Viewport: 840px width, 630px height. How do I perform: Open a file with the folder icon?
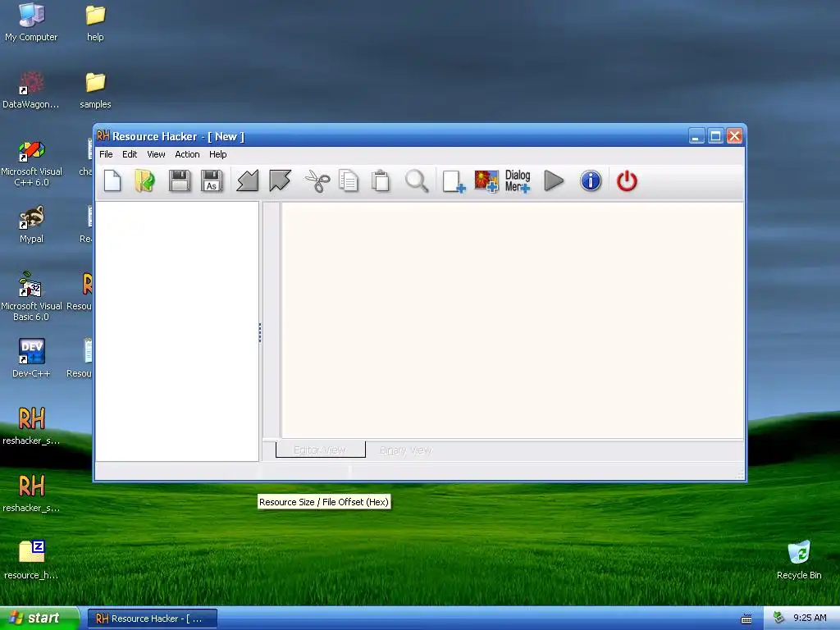coord(144,180)
